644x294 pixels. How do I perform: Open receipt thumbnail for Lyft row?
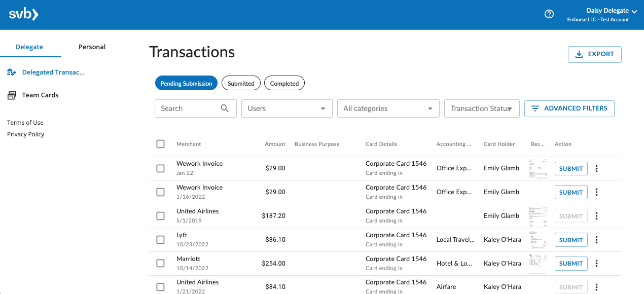pos(538,240)
